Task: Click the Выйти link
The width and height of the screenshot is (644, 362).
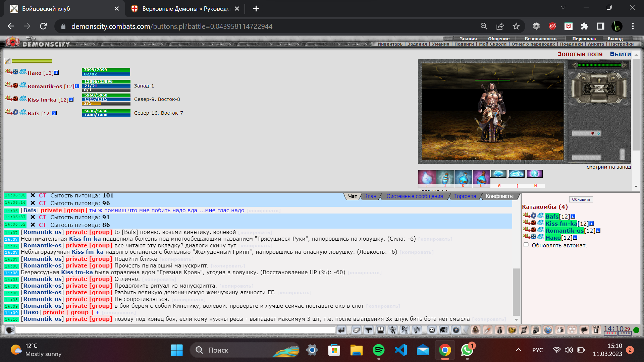Action: pyautogui.click(x=620, y=54)
